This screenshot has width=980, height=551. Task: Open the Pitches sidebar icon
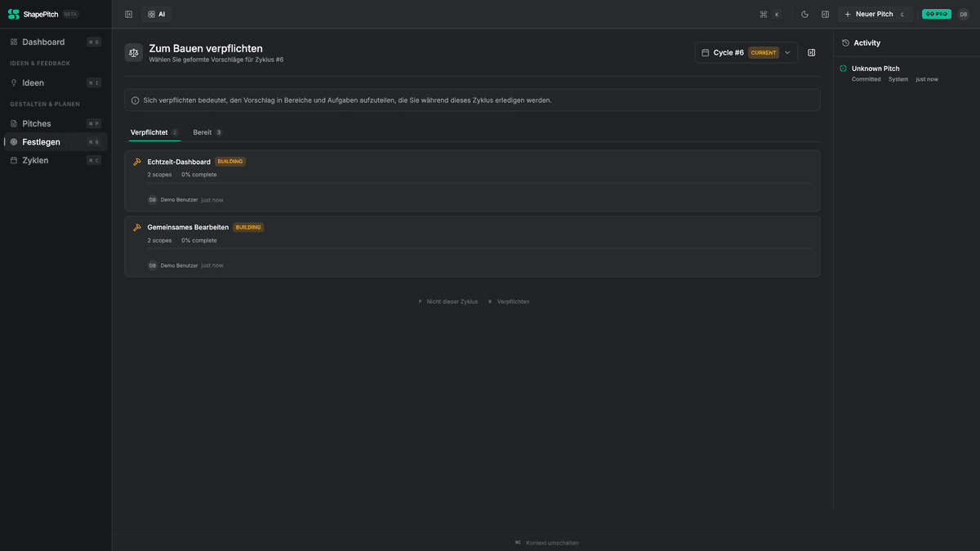click(x=12, y=123)
